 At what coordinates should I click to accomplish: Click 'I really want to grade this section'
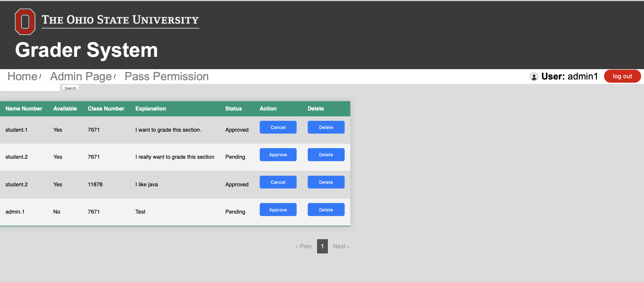pos(175,157)
